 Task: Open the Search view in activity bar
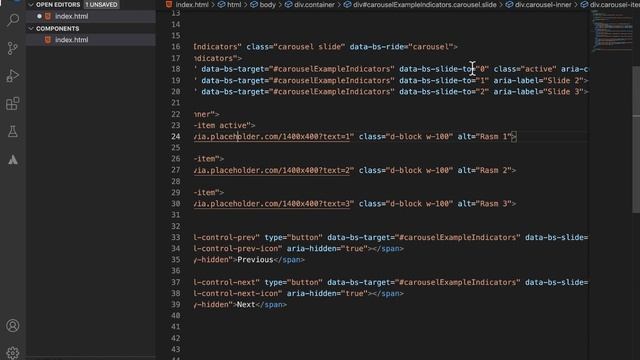[13, 20]
